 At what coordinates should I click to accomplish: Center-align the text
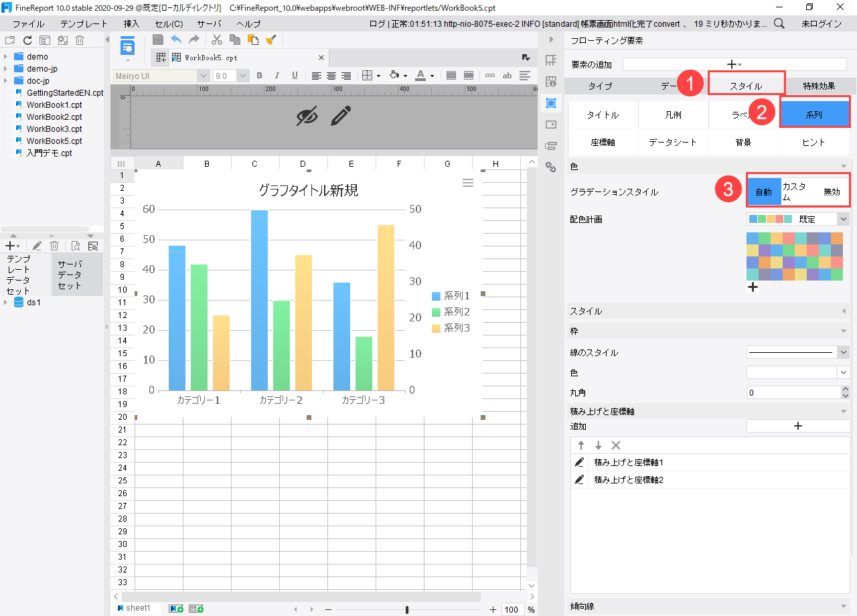331,76
